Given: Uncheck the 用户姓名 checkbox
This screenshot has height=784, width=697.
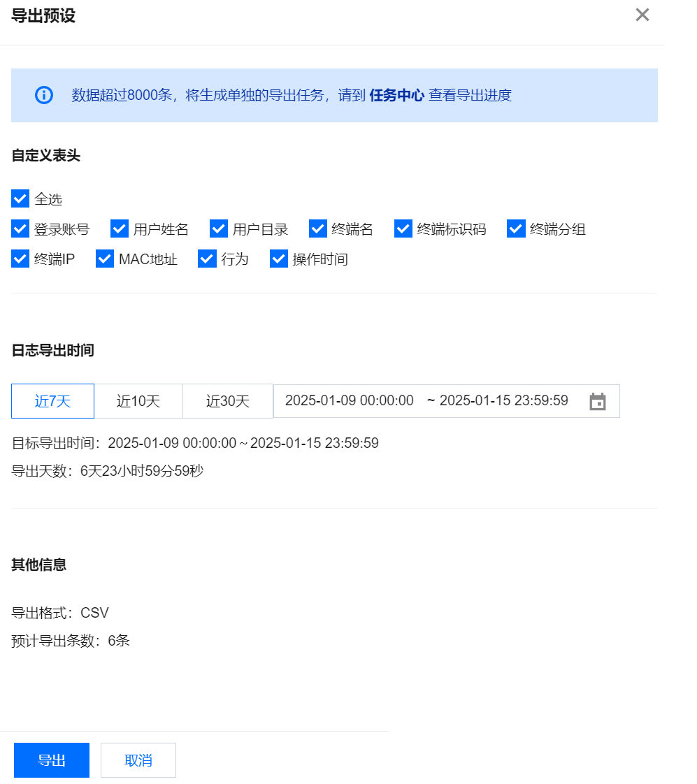Looking at the screenshot, I should 119,228.
